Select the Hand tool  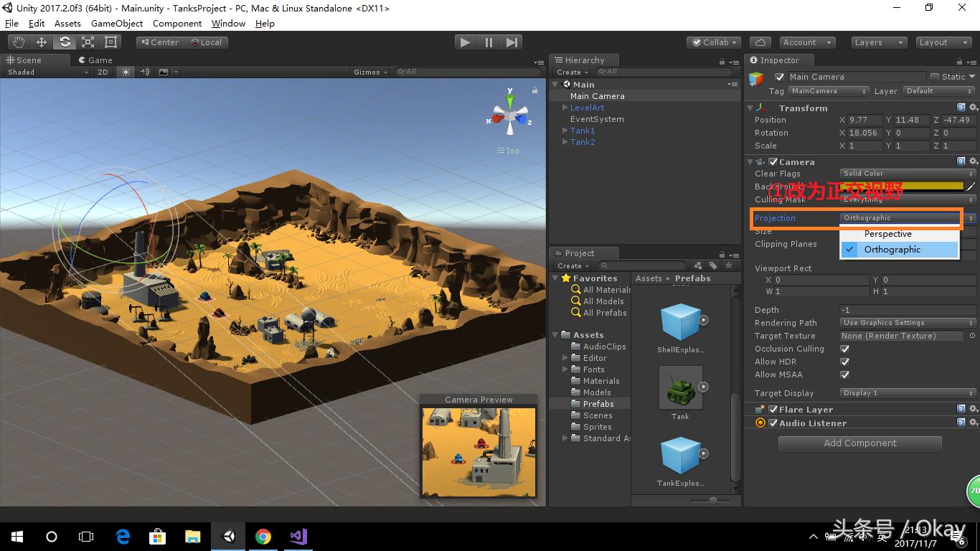tap(19, 42)
